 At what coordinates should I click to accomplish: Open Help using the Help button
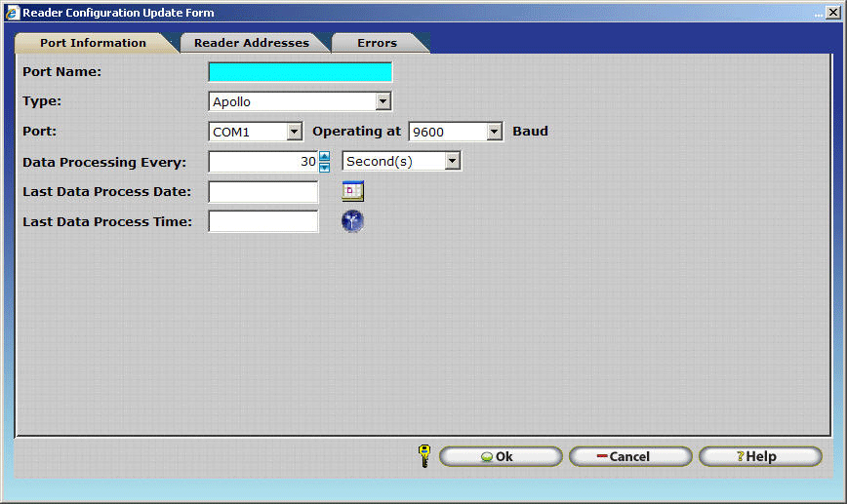click(x=759, y=456)
